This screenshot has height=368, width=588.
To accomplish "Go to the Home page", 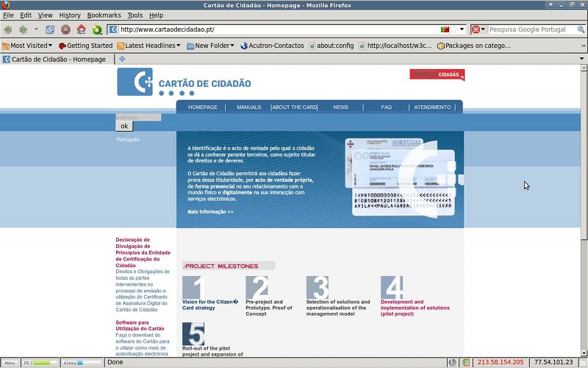I will click(x=82, y=29).
